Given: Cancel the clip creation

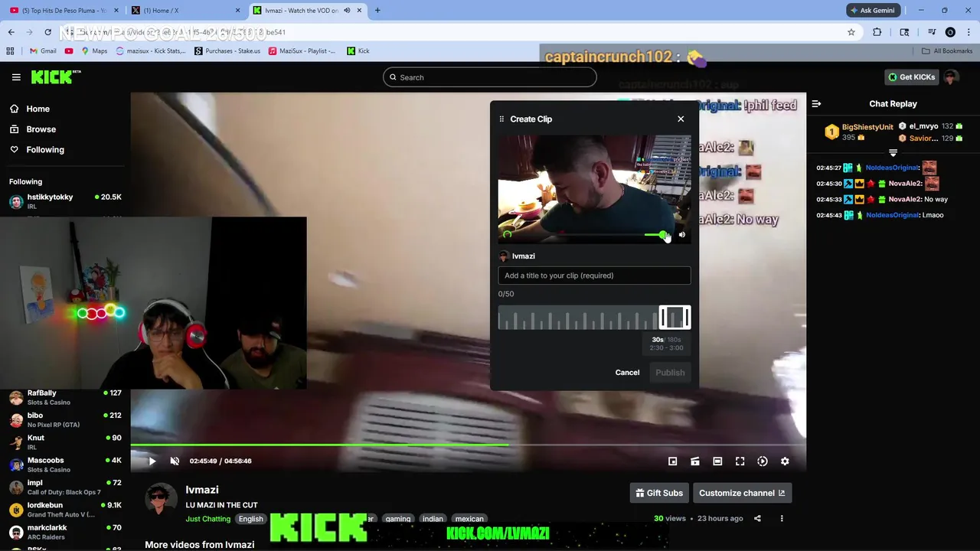Looking at the screenshot, I should tap(627, 373).
